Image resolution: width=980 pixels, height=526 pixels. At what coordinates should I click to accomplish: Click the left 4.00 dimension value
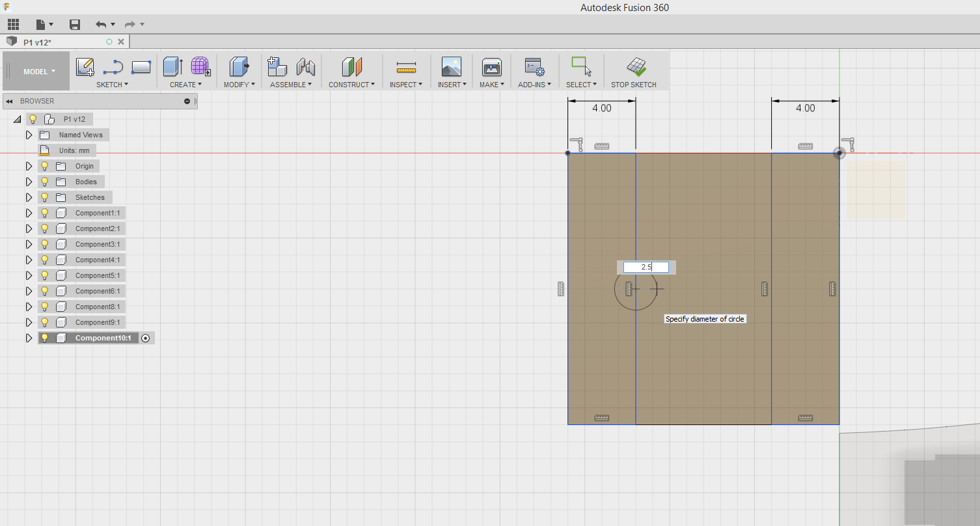point(602,108)
